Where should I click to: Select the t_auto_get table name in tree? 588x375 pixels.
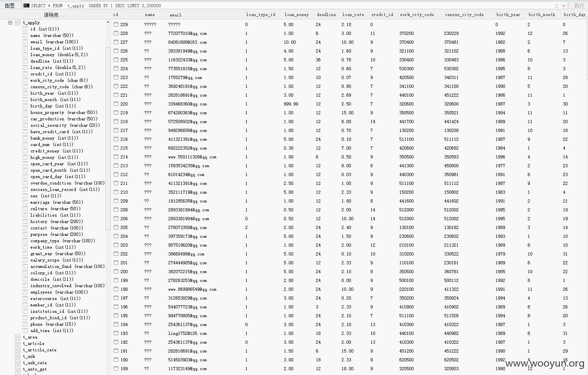point(35,369)
